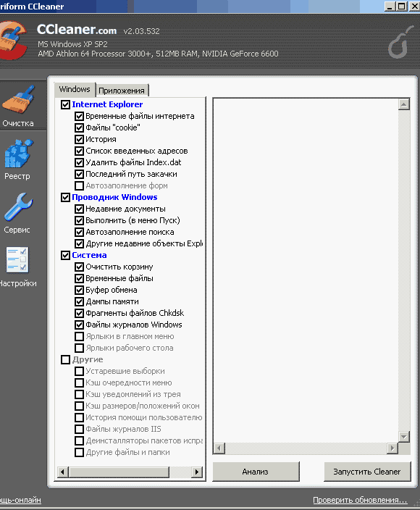Maximize the CCleaner window

[x=402, y=6]
